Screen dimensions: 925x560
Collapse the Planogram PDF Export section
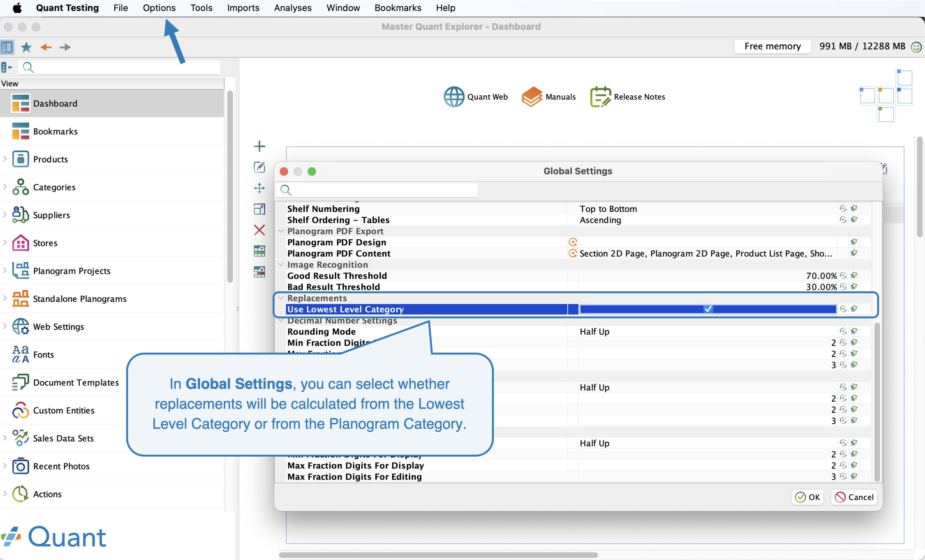click(x=281, y=231)
